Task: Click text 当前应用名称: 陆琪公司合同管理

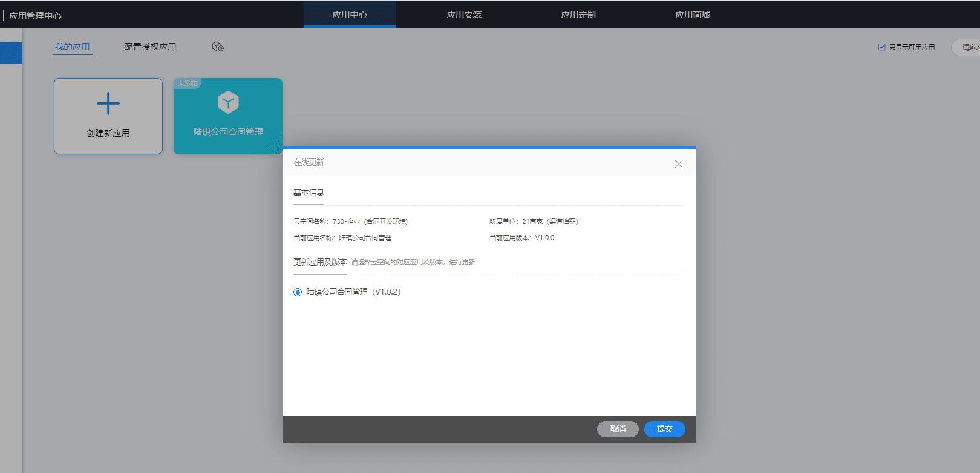Action: tap(342, 238)
